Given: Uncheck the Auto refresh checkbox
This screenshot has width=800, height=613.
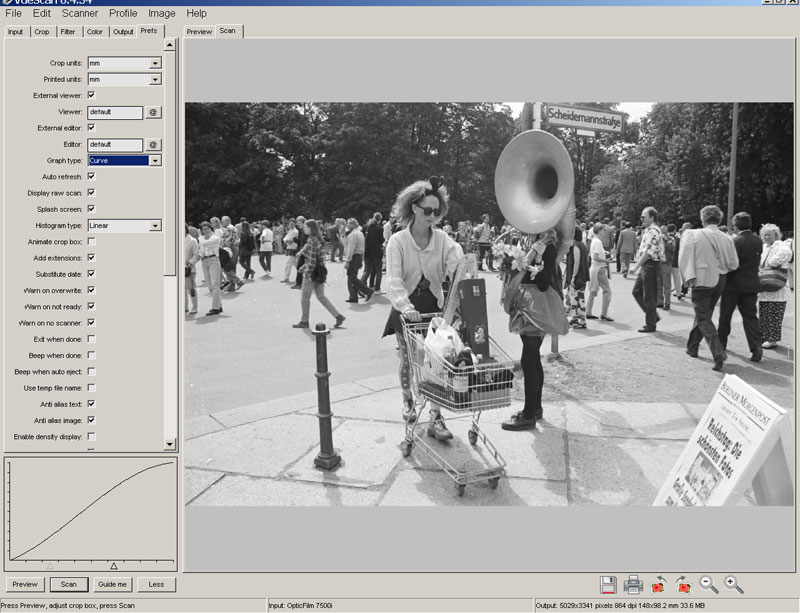Looking at the screenshot, I should (92, 176).
